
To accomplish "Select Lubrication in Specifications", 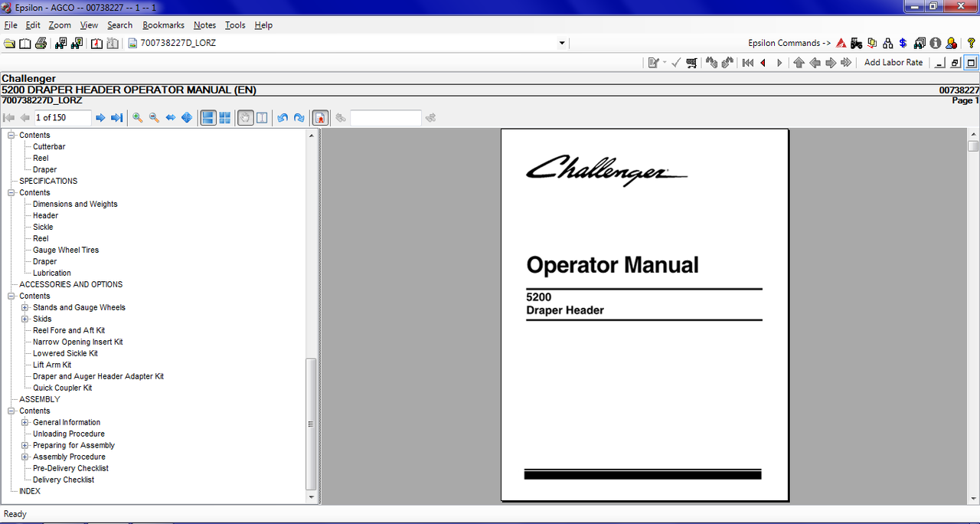I will pyautogui.click(x=51, y=273).
